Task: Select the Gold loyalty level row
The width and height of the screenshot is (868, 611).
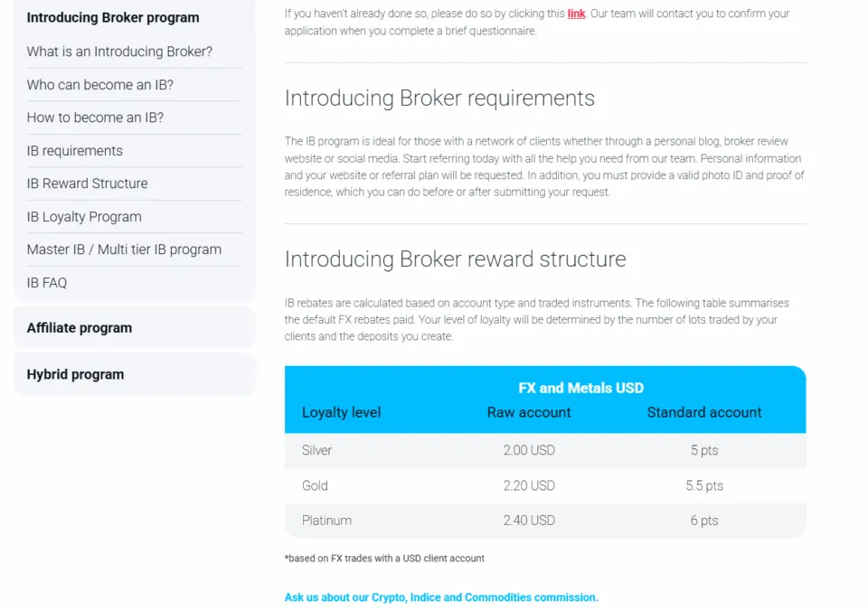Action: coord(314,485)
